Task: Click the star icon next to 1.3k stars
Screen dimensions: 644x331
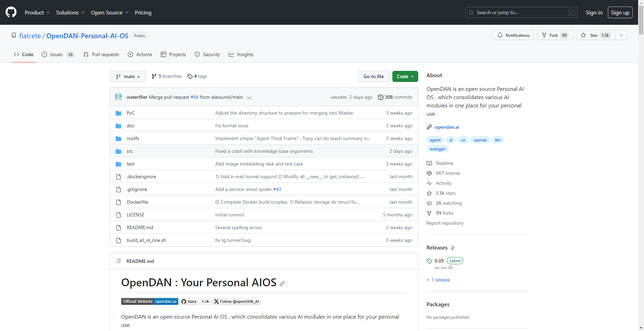Action: click(x=429, y=193)
